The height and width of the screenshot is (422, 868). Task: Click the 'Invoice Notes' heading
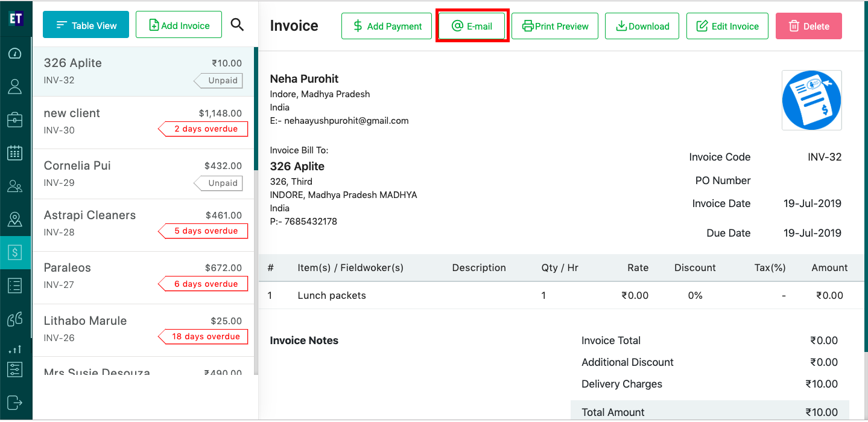pyautogui.click(x=304, y=340)
